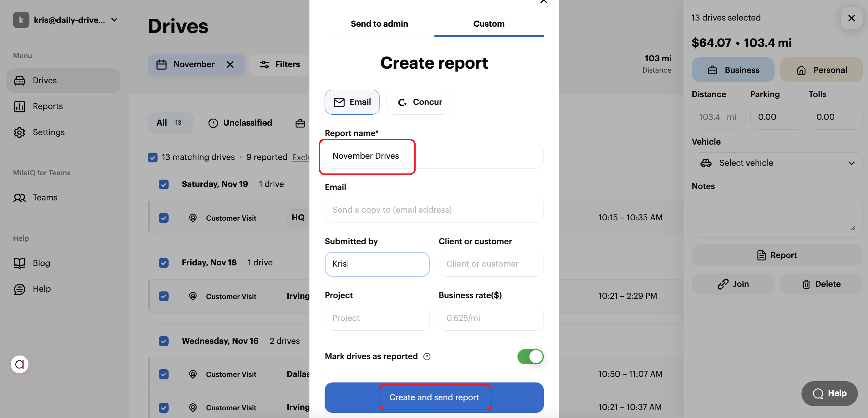Open Settings from the sidebar
868x418 pixels.
(49, 132)
